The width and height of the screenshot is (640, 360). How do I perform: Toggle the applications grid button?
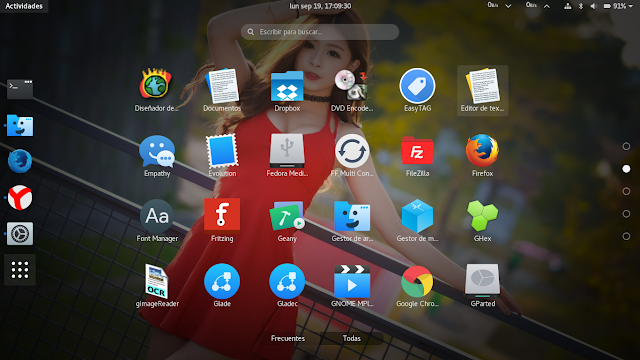click(20, 270)
